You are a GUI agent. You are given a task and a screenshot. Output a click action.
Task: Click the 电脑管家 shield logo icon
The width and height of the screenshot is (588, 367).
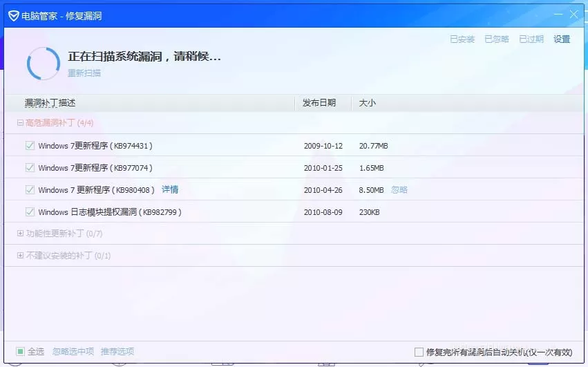pos(14,16)
